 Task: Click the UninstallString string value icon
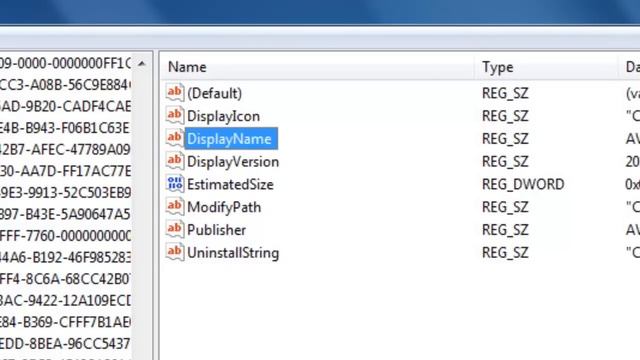[175, 253]
